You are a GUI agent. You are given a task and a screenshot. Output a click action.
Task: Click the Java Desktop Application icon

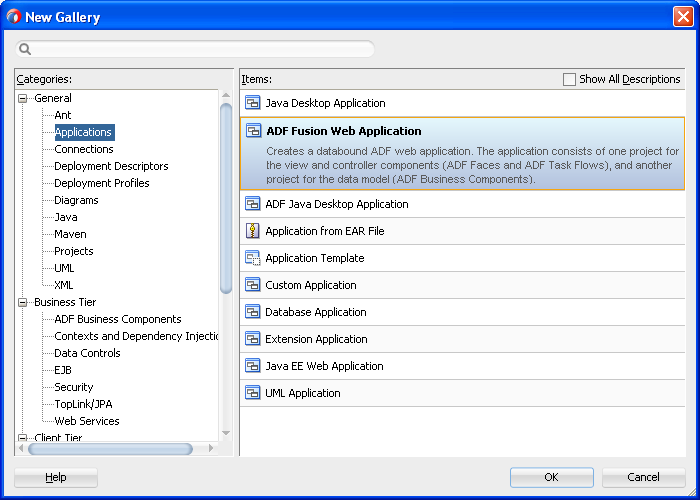click(253, 103)
